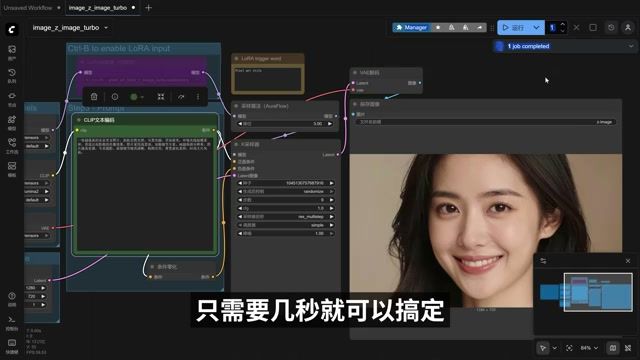Click the minimap viewport rectangle

(598, 292)
